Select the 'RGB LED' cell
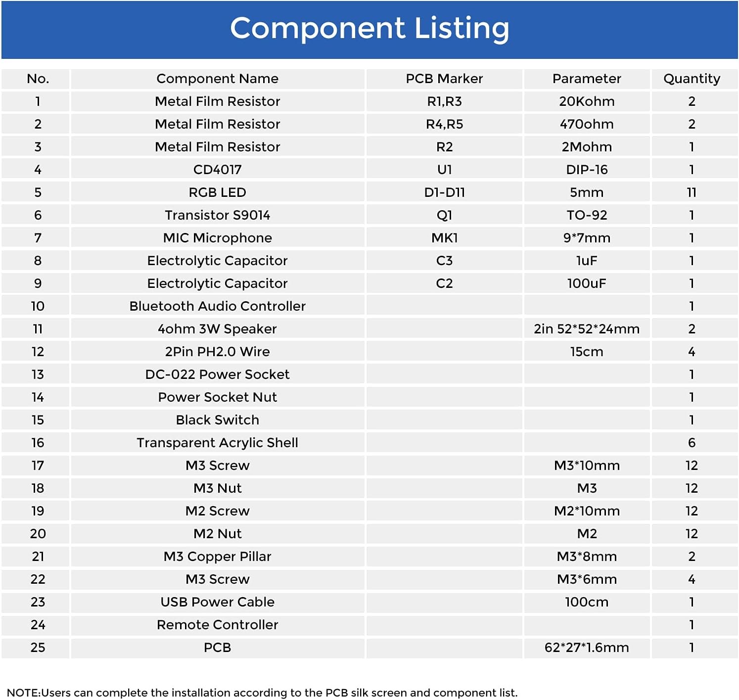The image size is (739, 700). pos(217,192)
